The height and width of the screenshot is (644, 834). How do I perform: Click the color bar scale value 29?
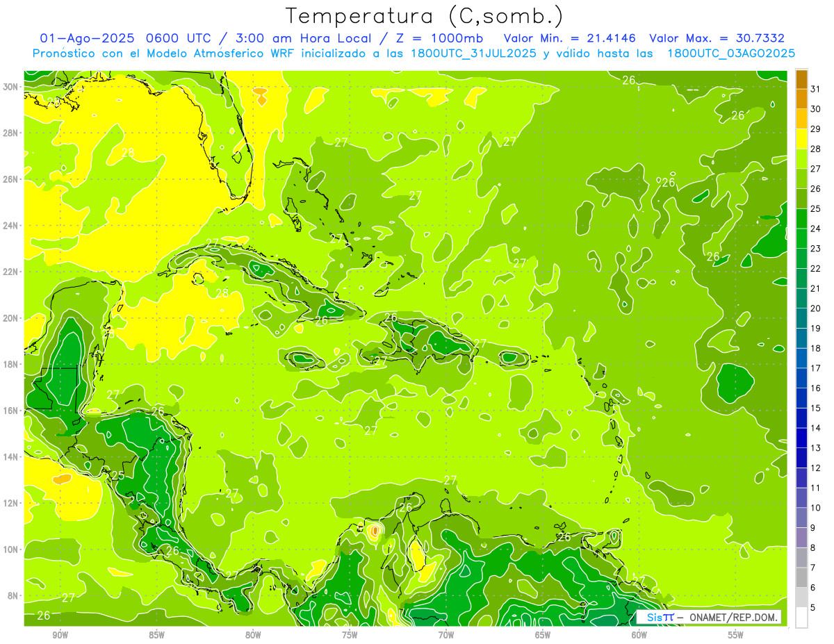[x=816, y=129]
